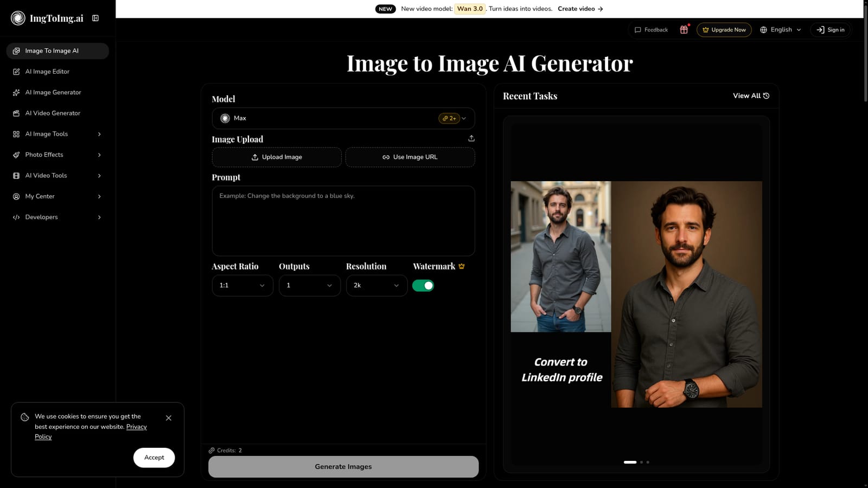Accept the cookies

154,458
